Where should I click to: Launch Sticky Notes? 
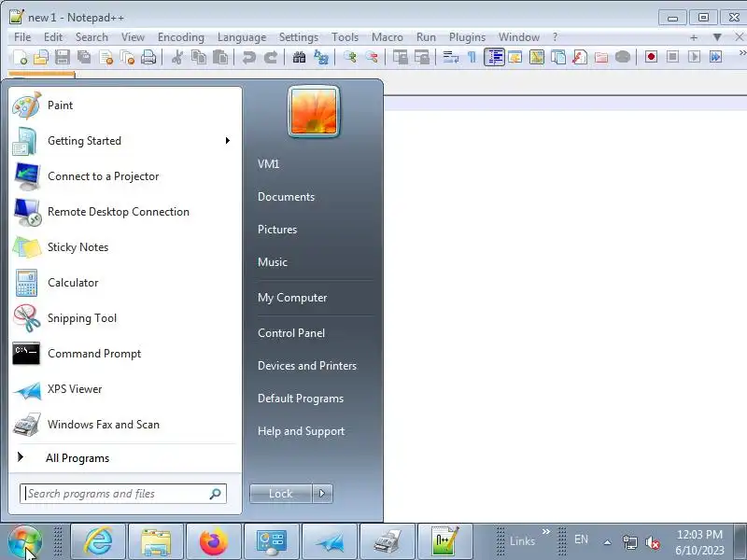pos(125,247)
